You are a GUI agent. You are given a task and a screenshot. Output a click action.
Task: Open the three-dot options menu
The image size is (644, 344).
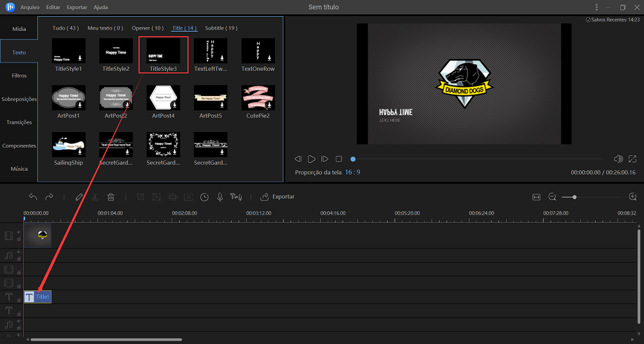(596, 7)
